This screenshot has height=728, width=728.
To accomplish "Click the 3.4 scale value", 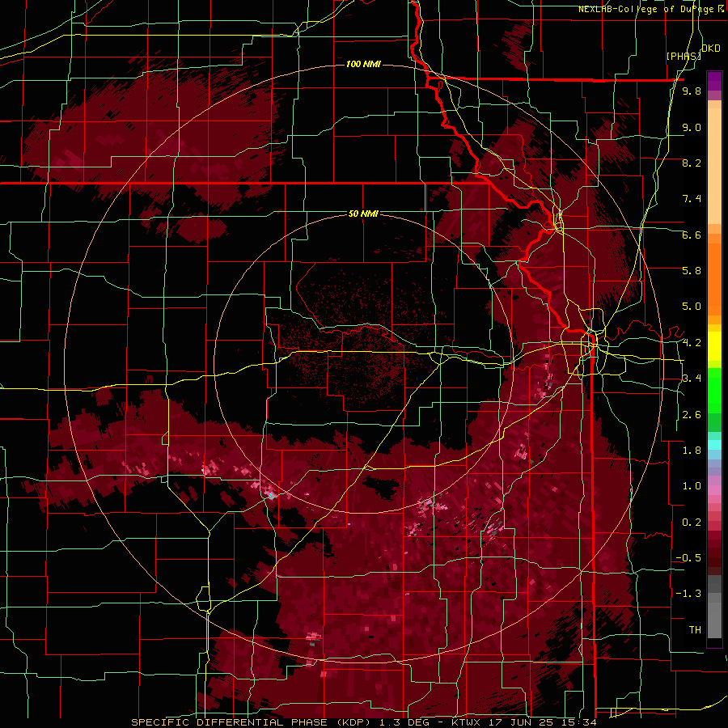I will [x=692, y=379].
